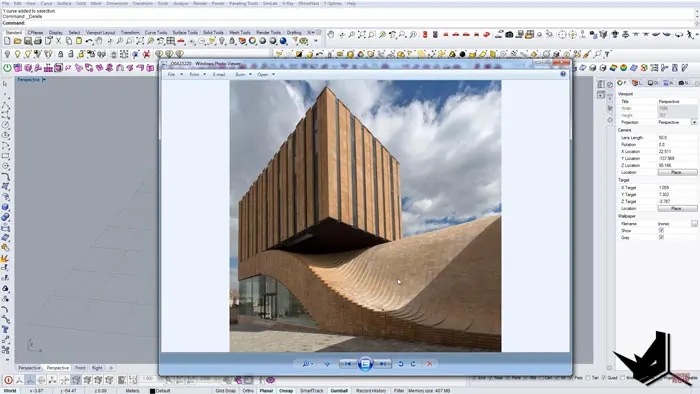Image resolution: width=700 pixels, height=394 pixels.
Task: Click the red X explode icon
Action: (146, 54)
